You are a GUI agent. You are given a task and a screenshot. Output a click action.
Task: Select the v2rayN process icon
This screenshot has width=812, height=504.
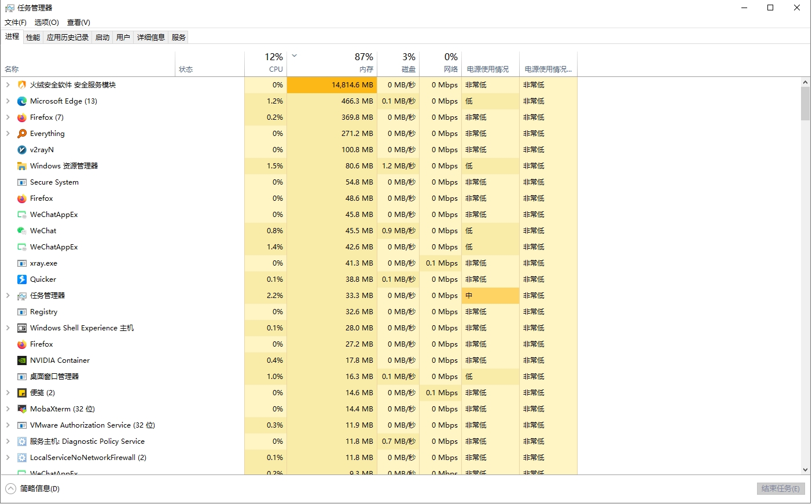[x=22, y=150]
